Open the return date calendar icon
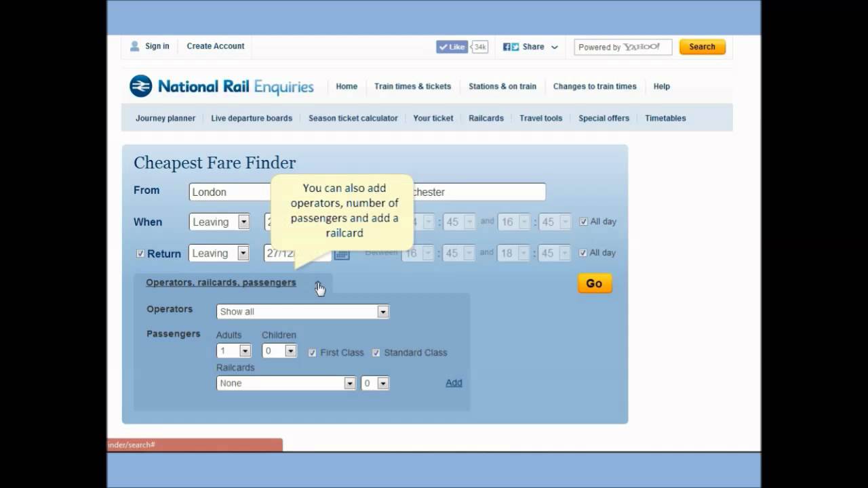868x488 pixels. click(x=342, y=253)
